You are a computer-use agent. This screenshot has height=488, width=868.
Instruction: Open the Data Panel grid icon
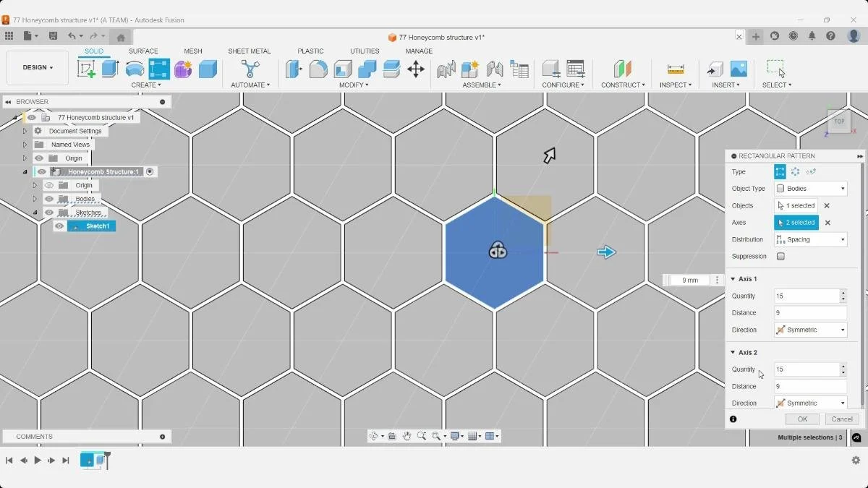[9, 36]
